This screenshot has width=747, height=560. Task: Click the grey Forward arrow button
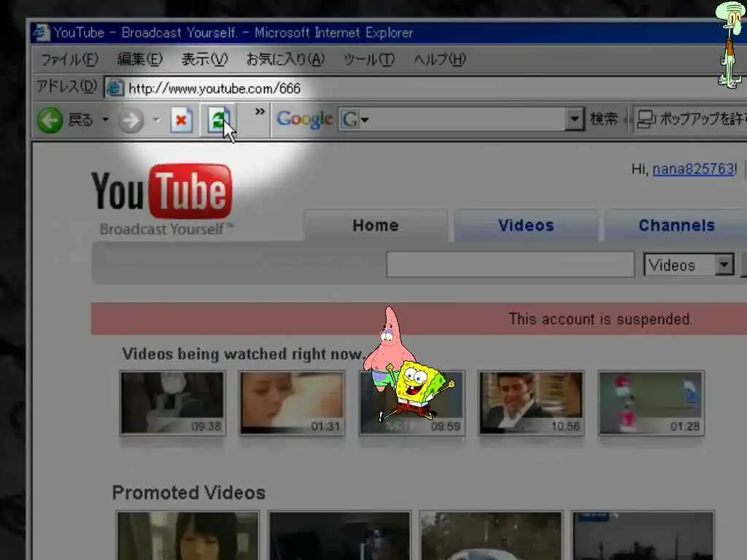click(131, 120)
